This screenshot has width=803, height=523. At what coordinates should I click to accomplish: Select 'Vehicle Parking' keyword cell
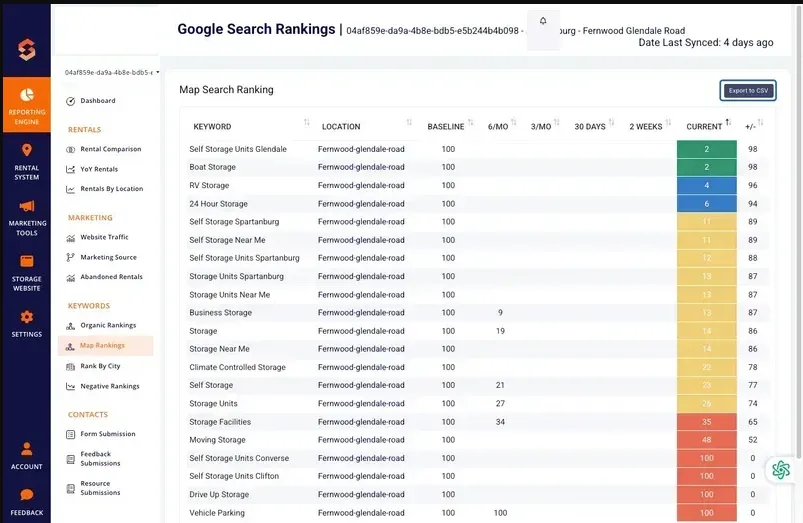point(217,513)
